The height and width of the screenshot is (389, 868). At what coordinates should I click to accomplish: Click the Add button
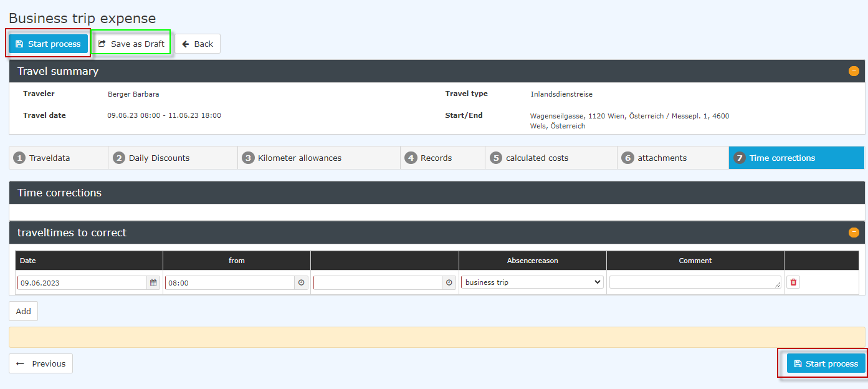point(24,311)
